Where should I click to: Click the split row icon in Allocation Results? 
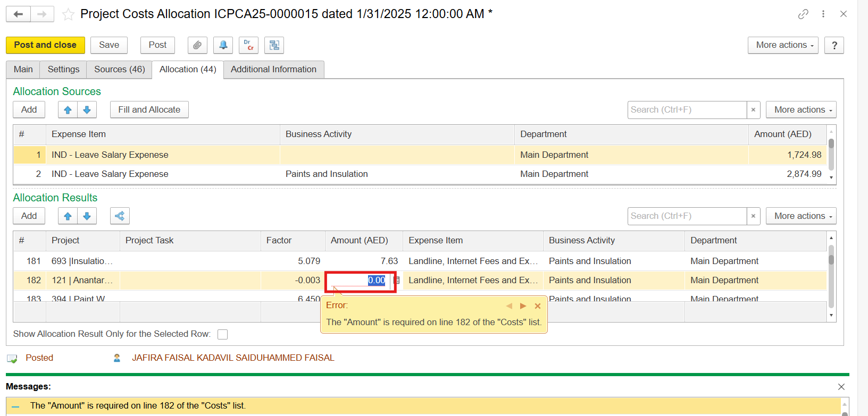coord(120,216)
